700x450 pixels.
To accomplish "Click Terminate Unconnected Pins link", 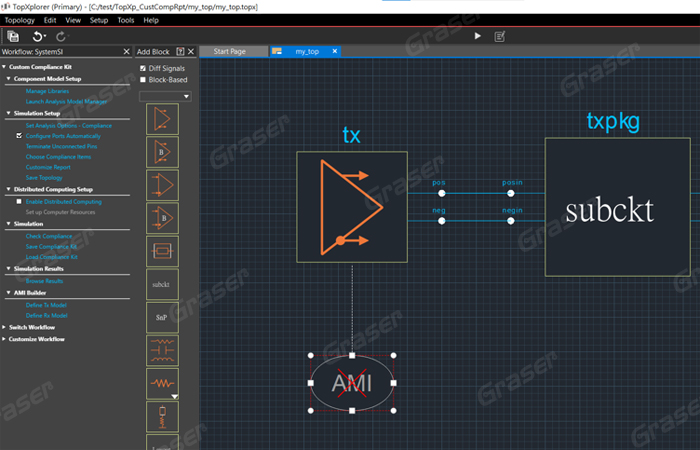I will tap(61, 146).
